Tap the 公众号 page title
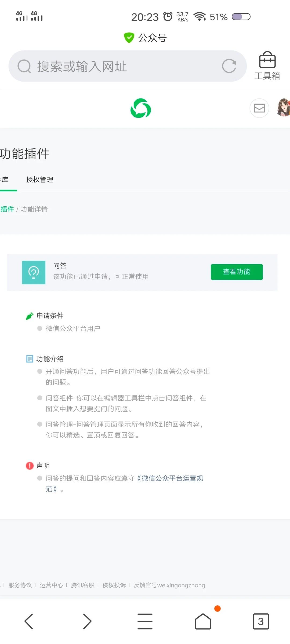290x644 pixels. pyautogui.click(x=153, y=38)
